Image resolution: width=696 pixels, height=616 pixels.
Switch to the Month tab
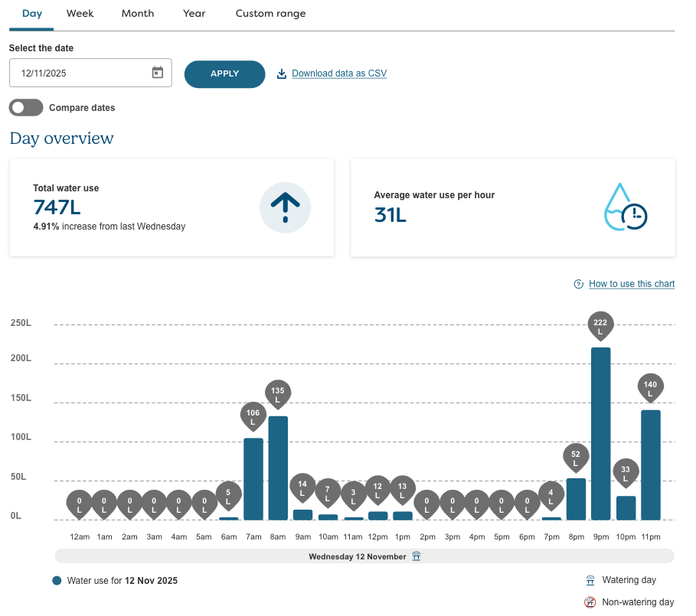click(x=137, y=13)
